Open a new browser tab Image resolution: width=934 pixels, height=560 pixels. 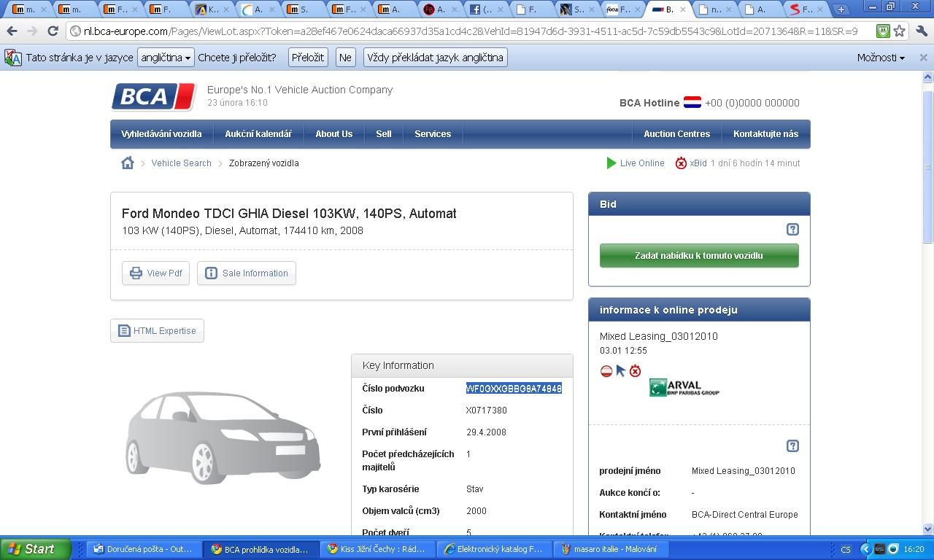[x=841, y=9]
